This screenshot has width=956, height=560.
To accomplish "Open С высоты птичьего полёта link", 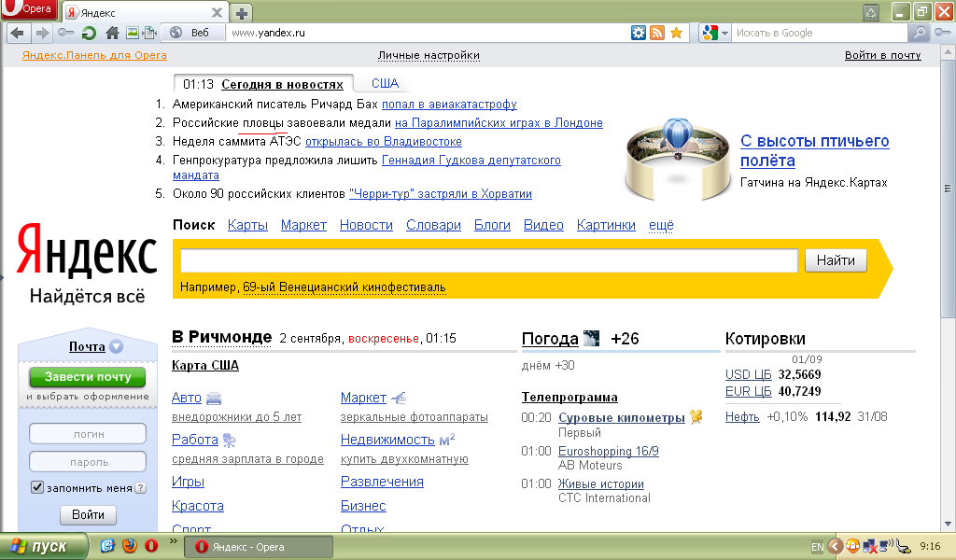I will [814, 150].
